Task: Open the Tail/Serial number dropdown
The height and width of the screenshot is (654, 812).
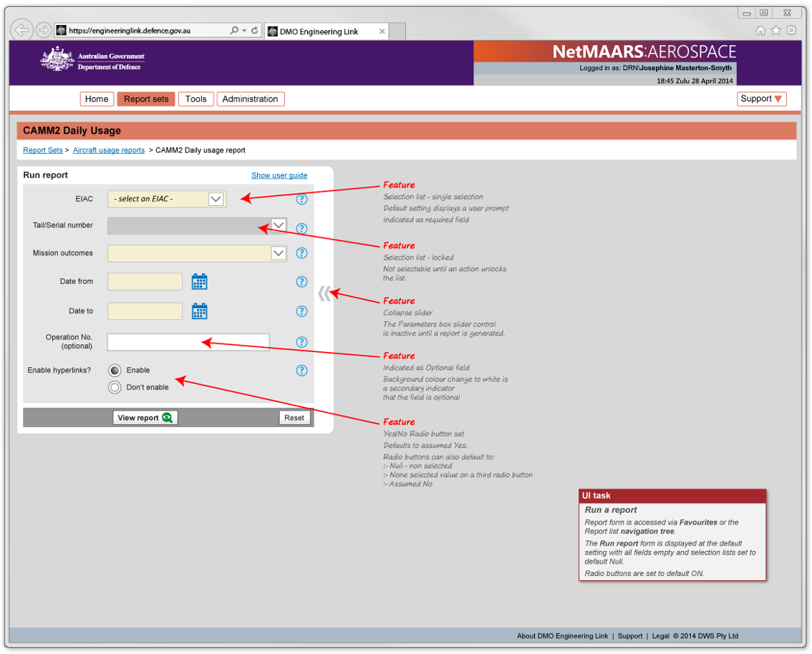Action: 279,225
